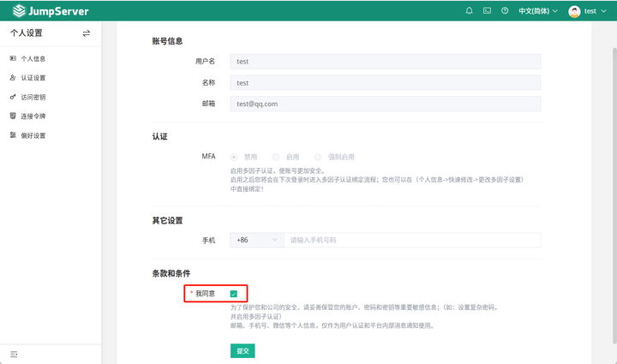Open the web terminal icon
This screenshot has height=364, width=617.
(487, 10)
